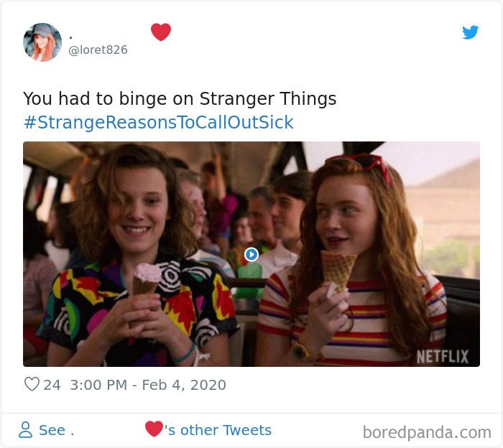
Task: Open the 3:00 PM - Feb 4, 2020 timestamp
Action: pos(148,385)
